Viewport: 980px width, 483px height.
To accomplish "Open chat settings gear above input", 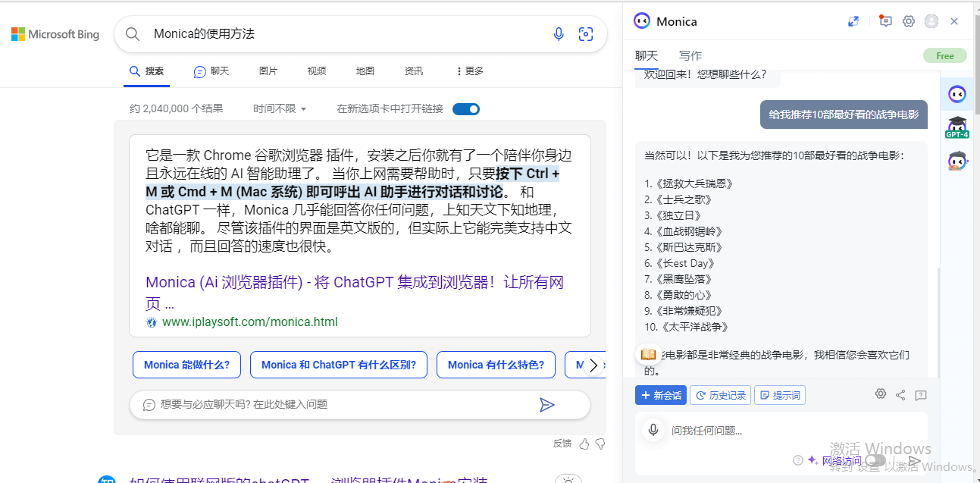I will (x=881, y=394).
